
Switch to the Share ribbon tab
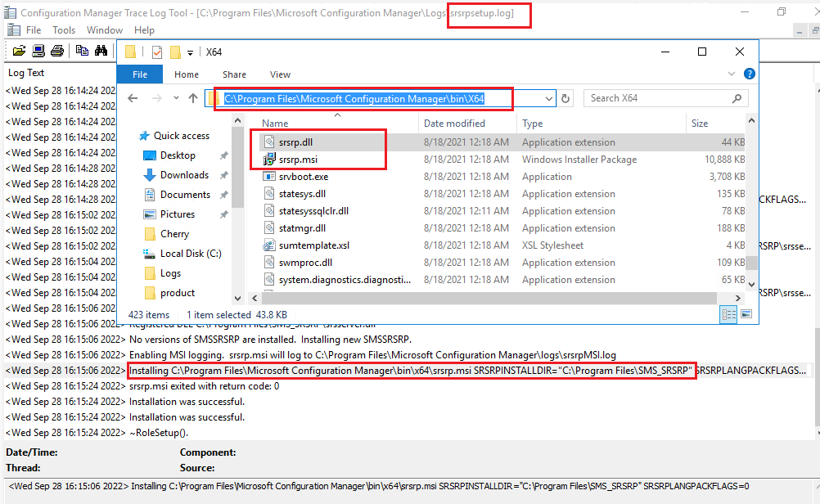coord(234,74)
